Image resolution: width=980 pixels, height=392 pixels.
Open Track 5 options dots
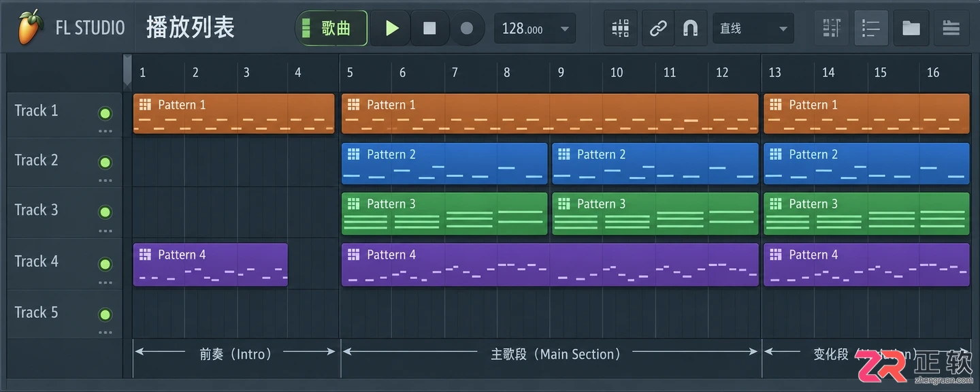pyautogui.click(x=105, y=333)
